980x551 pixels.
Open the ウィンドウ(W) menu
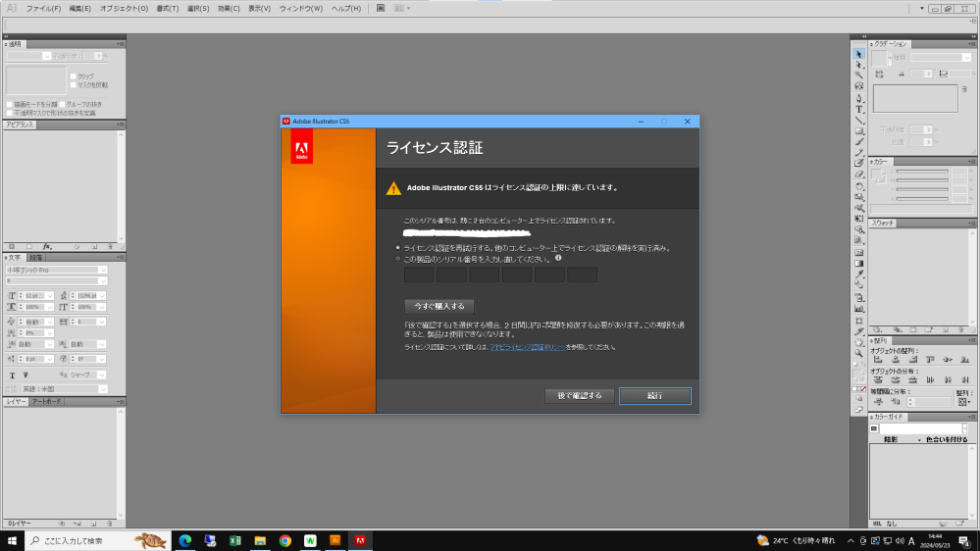[300, 9]
